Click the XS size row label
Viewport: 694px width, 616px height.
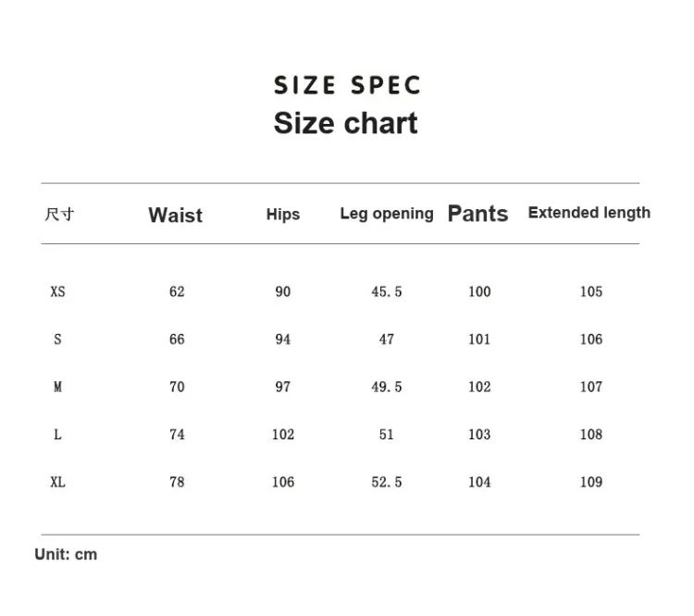point(57,291)
